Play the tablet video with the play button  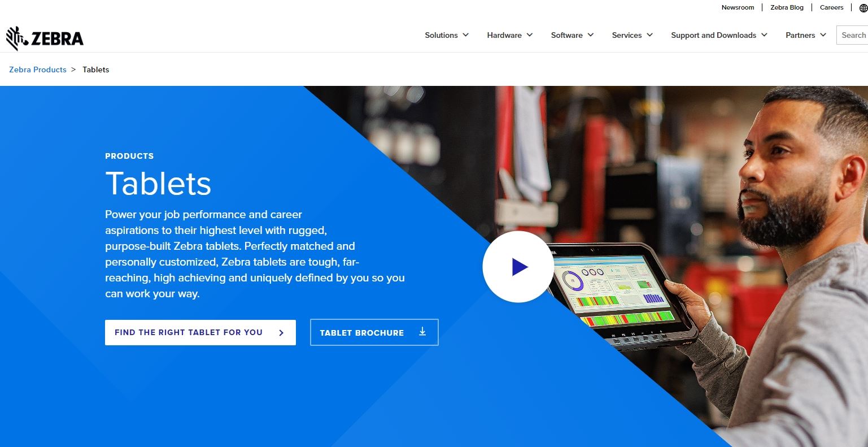pos(518,267)
